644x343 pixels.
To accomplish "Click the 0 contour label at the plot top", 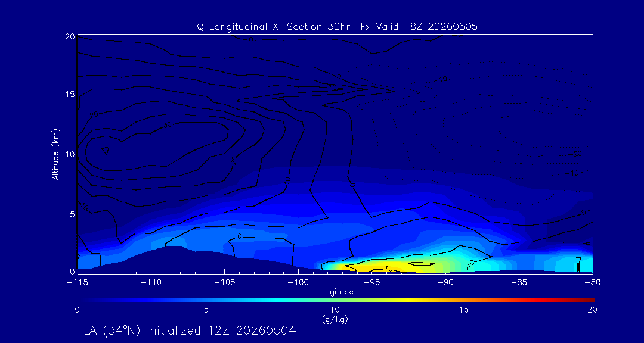I will 250,40.
